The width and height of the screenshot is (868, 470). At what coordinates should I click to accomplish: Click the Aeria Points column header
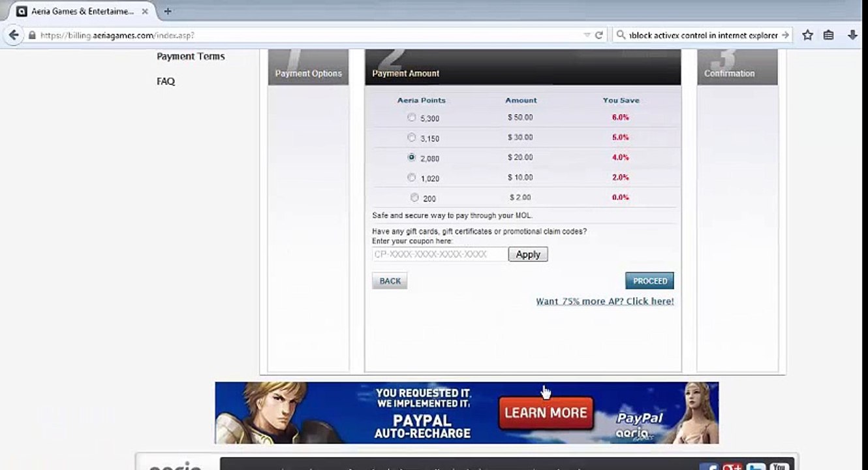422,101
